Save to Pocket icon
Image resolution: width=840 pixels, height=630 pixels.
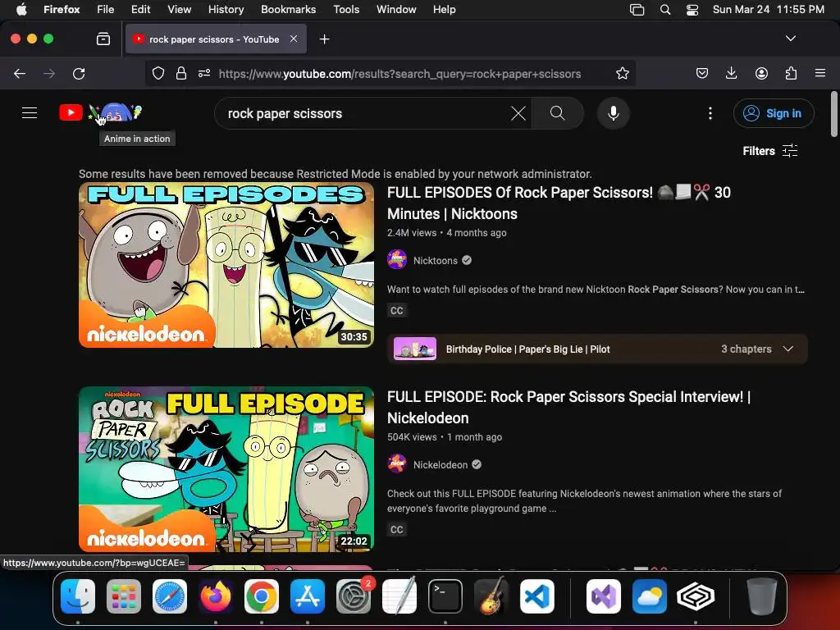(x=702, y=73)
